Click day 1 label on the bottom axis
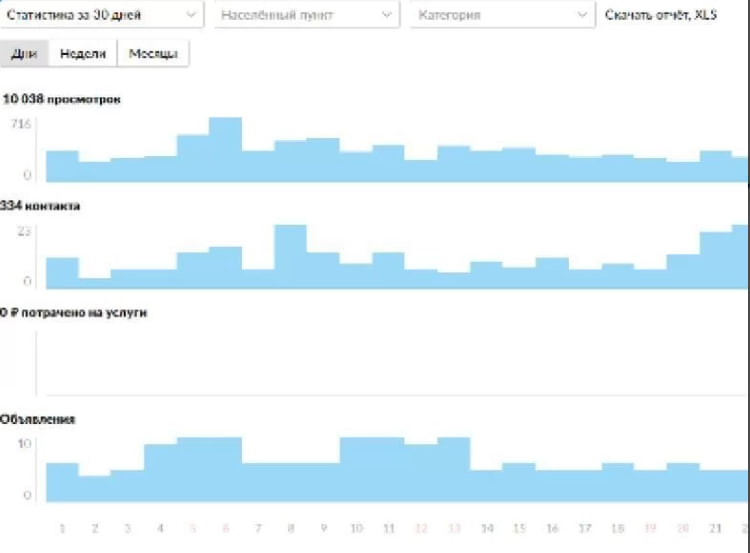The image size is (750, 553). pyautogui.click(x=62, y=528)
